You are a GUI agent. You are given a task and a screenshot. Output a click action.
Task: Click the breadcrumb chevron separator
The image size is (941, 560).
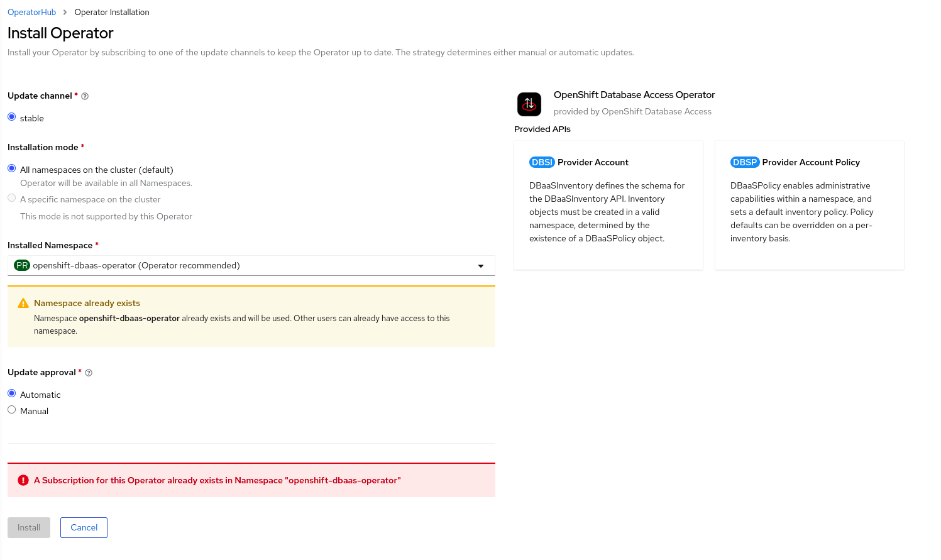point(65,12)
